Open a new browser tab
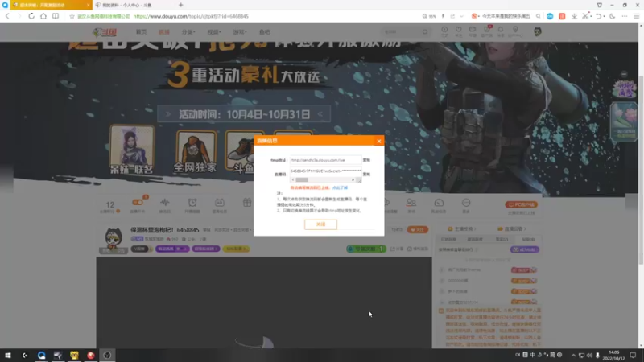 (x=180, y=5)
